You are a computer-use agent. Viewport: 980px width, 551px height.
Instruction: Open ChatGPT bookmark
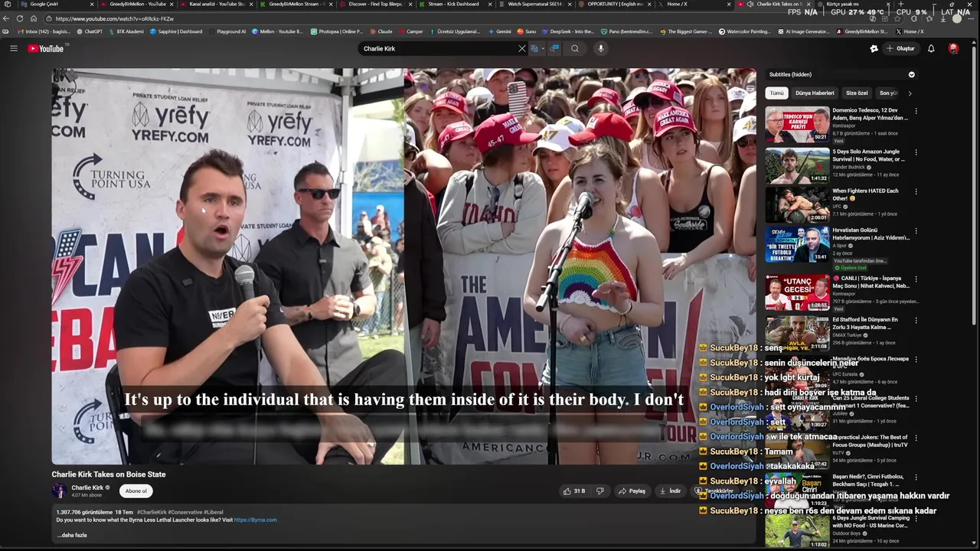pos(90,31)
